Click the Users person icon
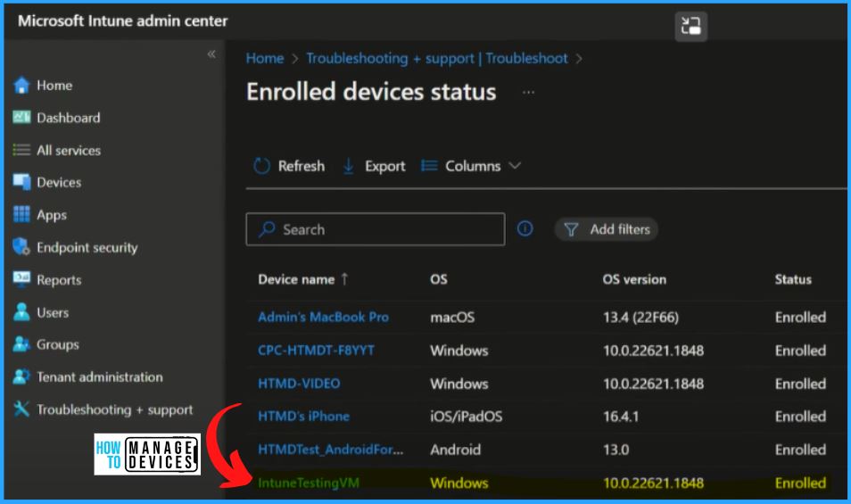Screen dimensions: 851x504 [21, 312]
